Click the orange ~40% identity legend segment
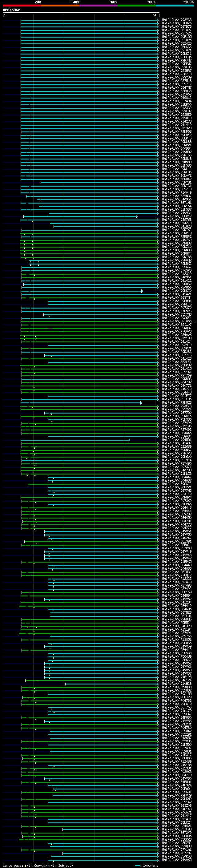The width and height of the screenshot is (197, 868). pos(60,6)
